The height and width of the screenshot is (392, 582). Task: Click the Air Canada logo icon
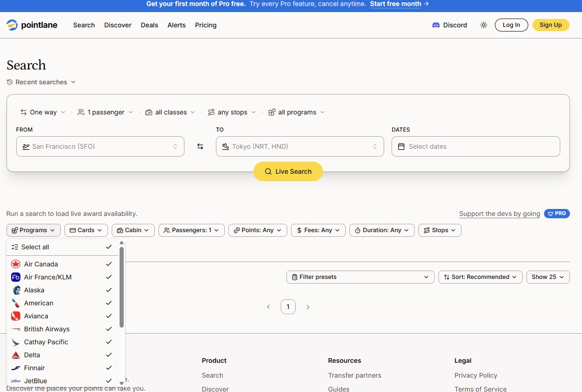[16, 264]
